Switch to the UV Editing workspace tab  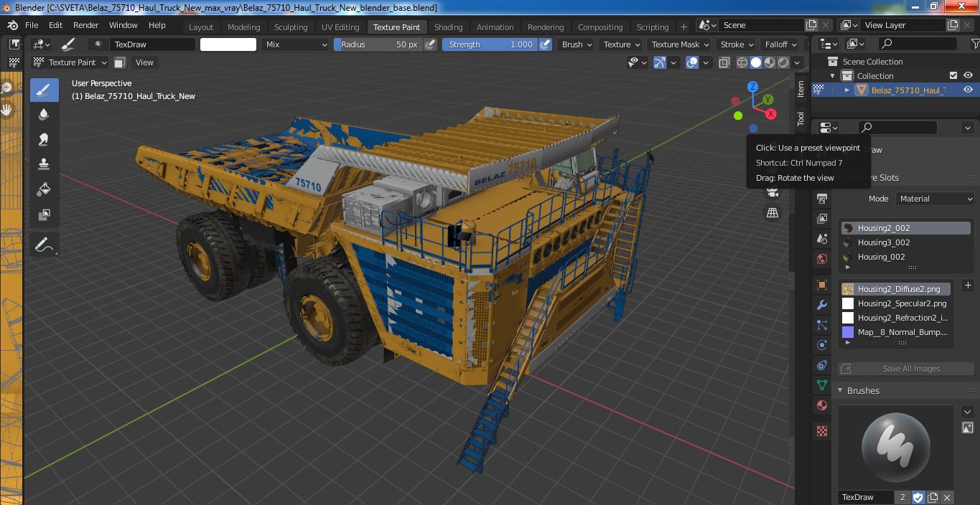(x=340, y=27)
